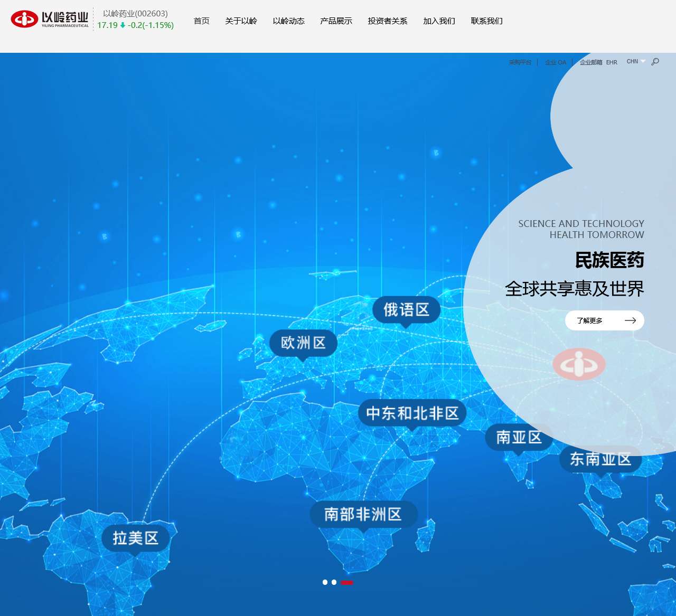Click the 南亚区 map marker
This screenshot has width=676, height=616.
coord(519,437)
